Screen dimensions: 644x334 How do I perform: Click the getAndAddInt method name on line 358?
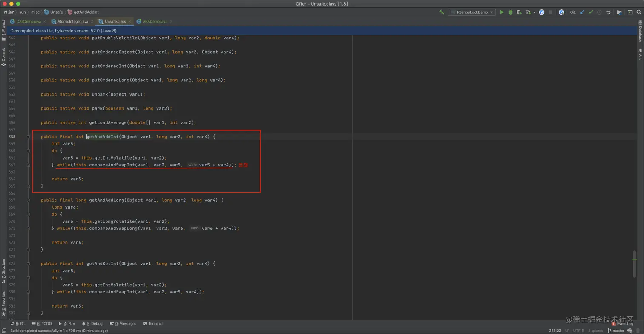tap(102, 137)
